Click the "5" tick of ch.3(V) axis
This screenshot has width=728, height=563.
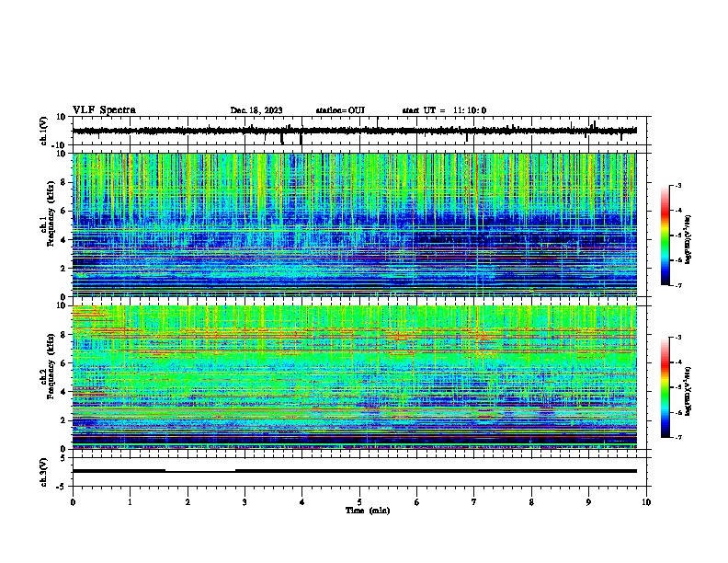pyautogui.click(x=64, y=458)
